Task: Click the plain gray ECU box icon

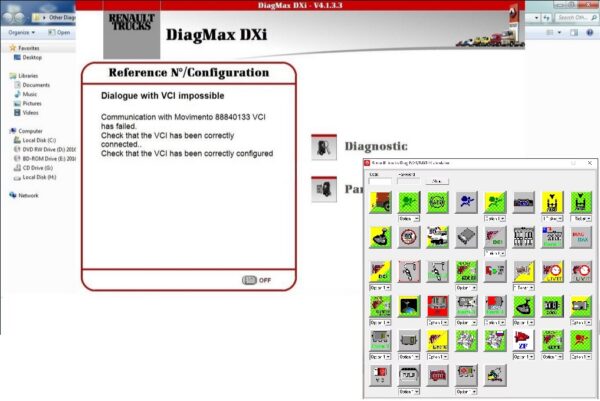Action: (x=409, y=340)
